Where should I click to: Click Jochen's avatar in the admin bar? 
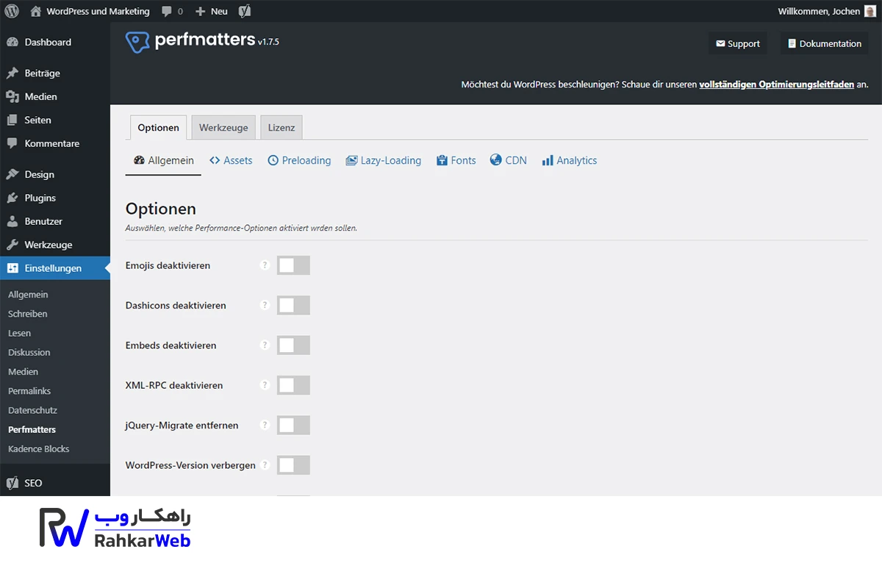point(870,11)
